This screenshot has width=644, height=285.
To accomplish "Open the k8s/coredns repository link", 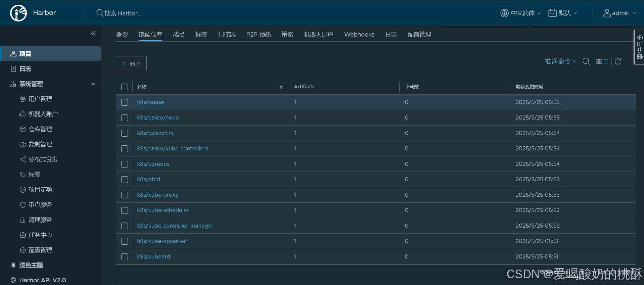I will pyautogui.click(x=153, y=164).
